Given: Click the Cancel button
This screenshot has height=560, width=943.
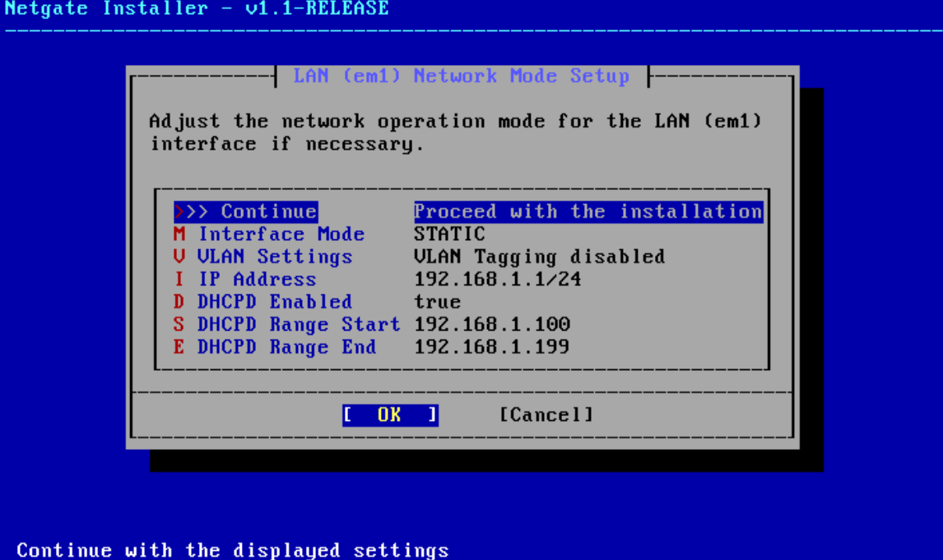Looking at the screenshot, I should (x=546, y=414).
